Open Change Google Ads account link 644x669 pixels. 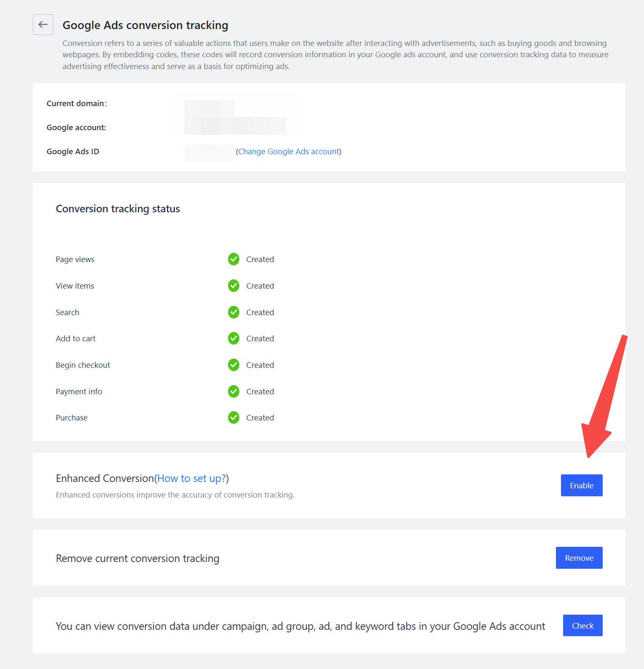coord(289,151)
